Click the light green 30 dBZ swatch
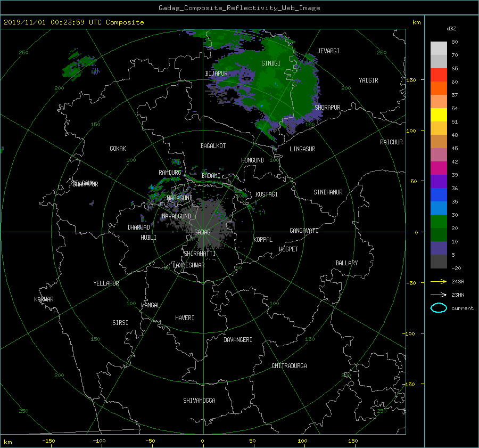 439,221
